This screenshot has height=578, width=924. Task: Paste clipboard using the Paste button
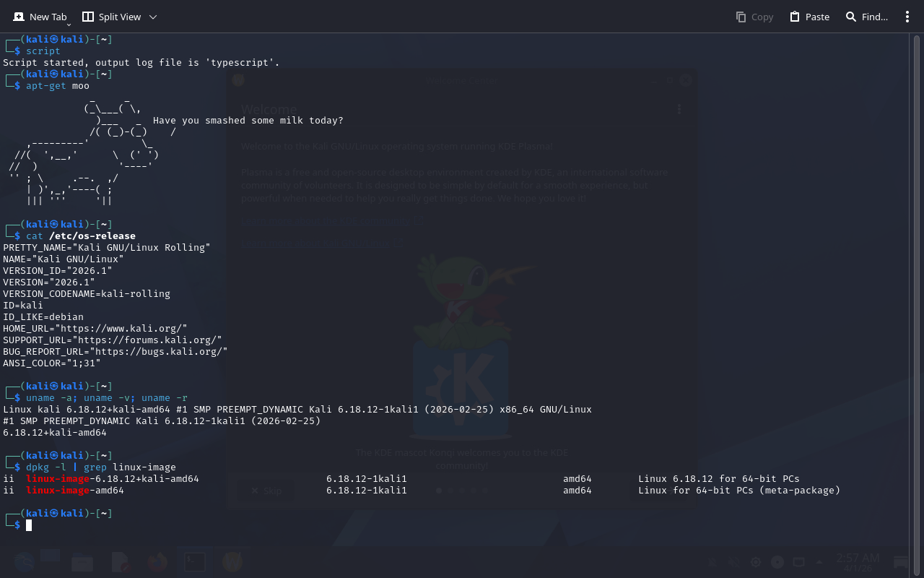click(809, 17)
